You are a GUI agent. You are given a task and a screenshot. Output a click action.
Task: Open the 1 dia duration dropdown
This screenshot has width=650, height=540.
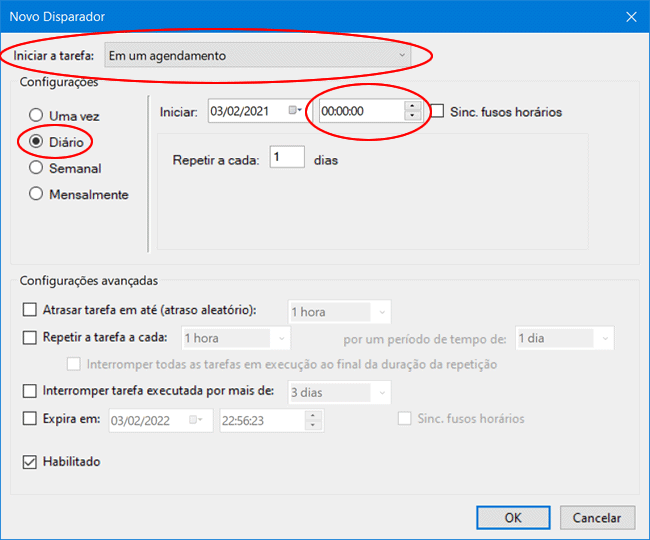(565, 338)
